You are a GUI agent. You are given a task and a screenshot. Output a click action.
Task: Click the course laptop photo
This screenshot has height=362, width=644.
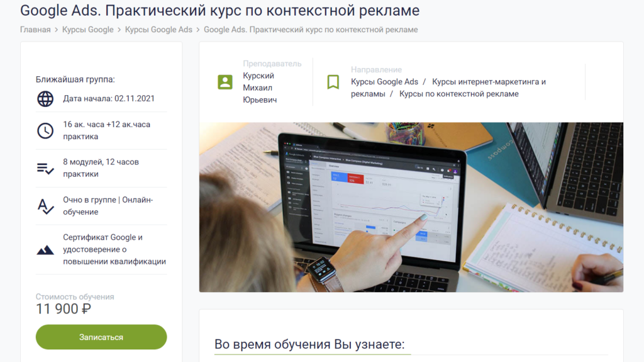pyautogui.click(x=411, y=207)
